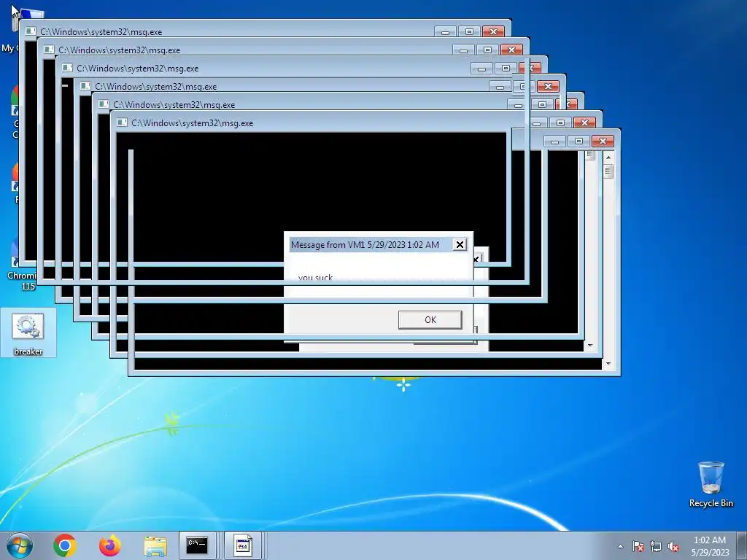Open the network status tray icon
Image resolution: width=747 pixels, height=560 pixels.
click(656, 546)
